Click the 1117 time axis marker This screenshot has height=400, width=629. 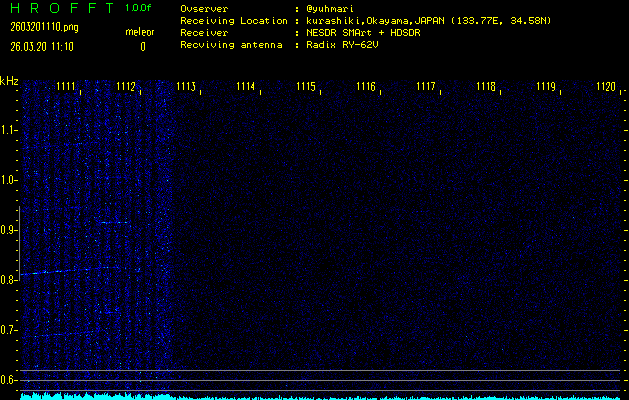pyautogui.click(x=426, y=86)
